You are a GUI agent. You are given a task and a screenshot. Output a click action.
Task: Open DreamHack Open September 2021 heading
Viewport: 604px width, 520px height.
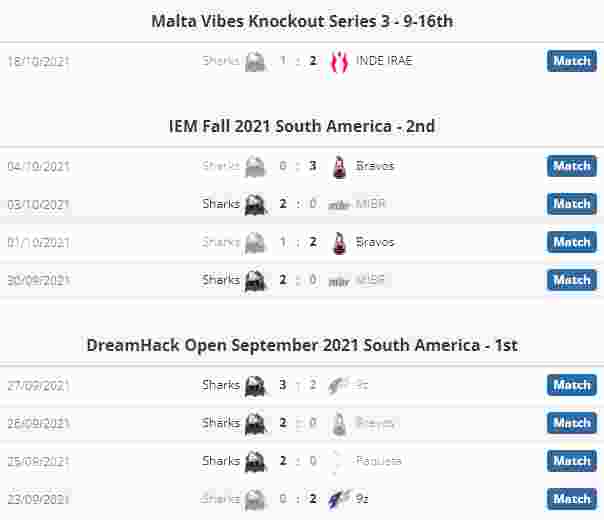point(302,345)
